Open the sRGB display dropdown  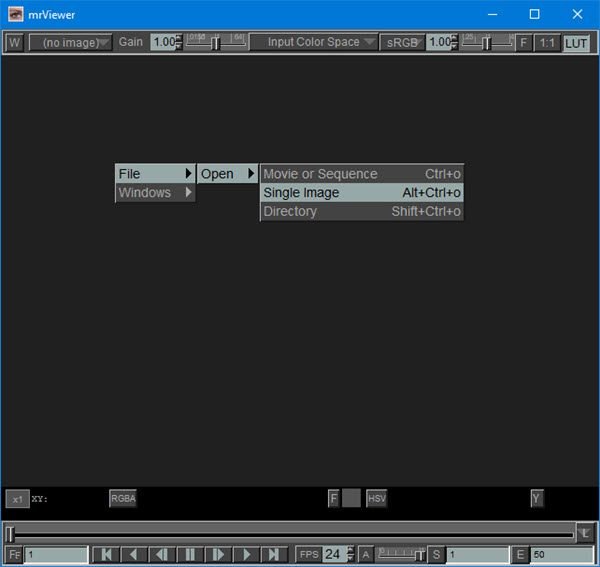pos(403,42)
